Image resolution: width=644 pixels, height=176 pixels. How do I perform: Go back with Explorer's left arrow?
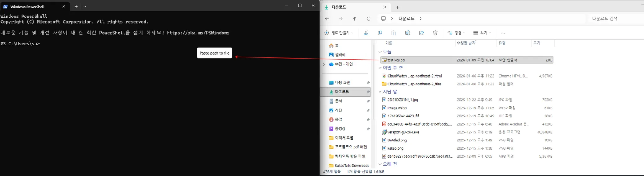point(327,19)
